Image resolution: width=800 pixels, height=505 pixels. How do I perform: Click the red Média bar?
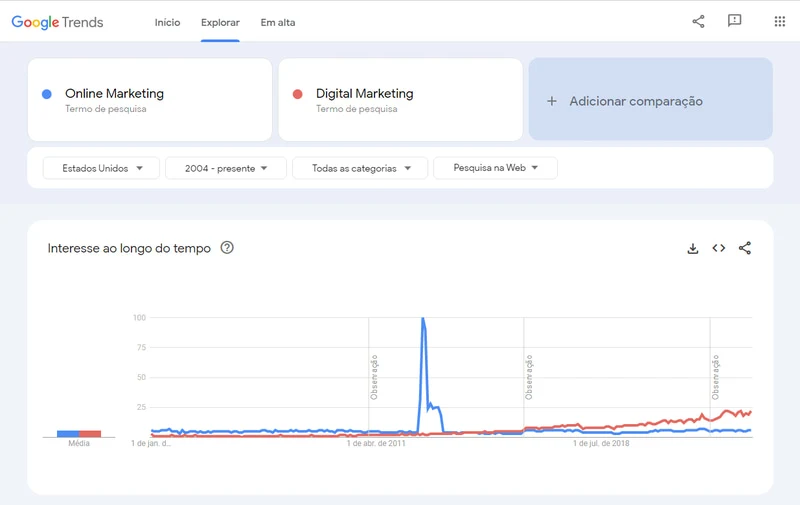[x=90, y=434]
